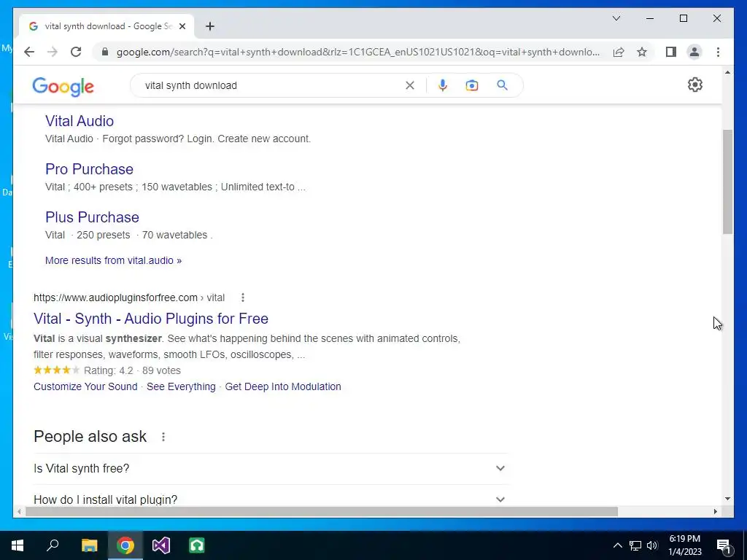747x560 pixels.
Task: View more results from vital.audio
Action: click(x=113, y=260)
